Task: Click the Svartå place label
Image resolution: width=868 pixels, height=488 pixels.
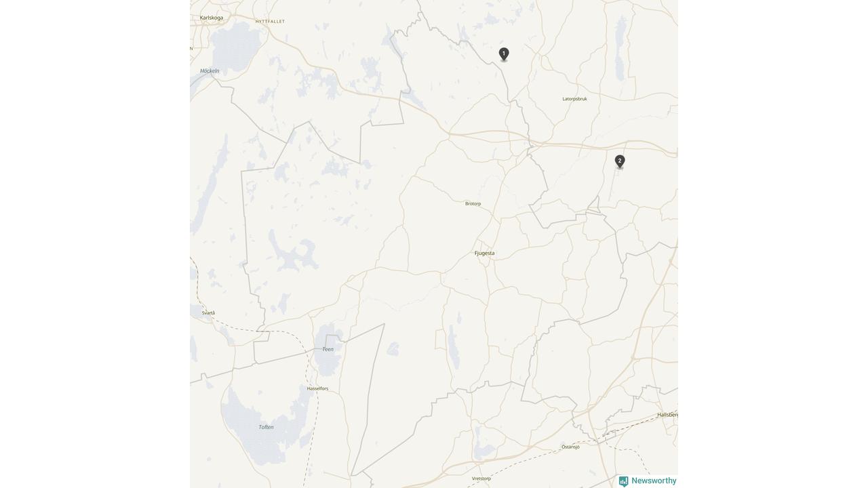Action: 208,313
